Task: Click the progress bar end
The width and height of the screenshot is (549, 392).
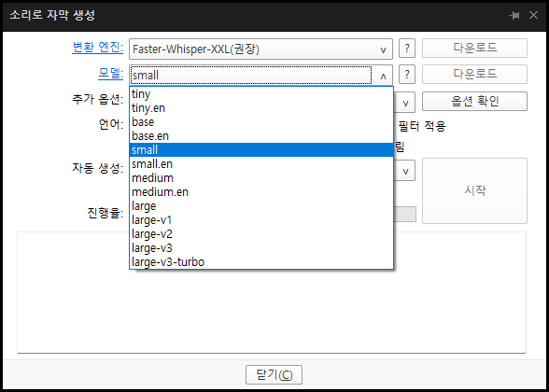Action: (x=405, y=214)
